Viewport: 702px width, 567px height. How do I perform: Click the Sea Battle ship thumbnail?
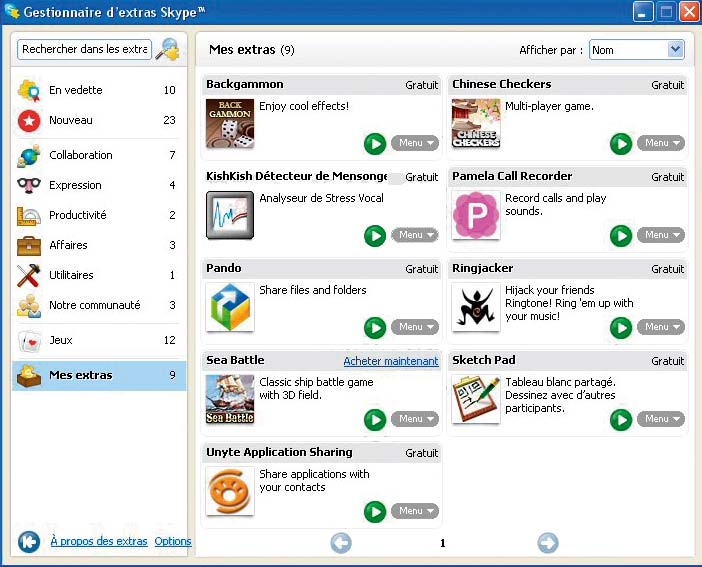[230, 399]
